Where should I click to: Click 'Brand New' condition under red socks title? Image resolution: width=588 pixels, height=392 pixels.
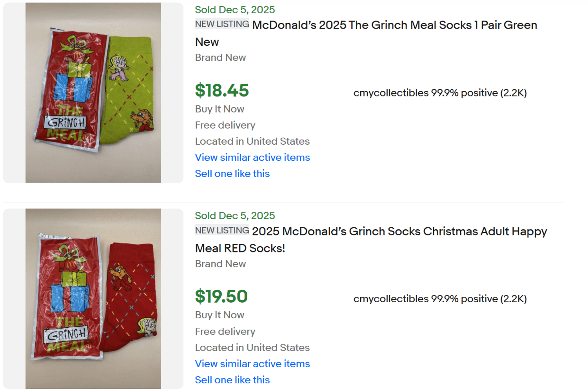pyautogui.click(x=220, y=264)
